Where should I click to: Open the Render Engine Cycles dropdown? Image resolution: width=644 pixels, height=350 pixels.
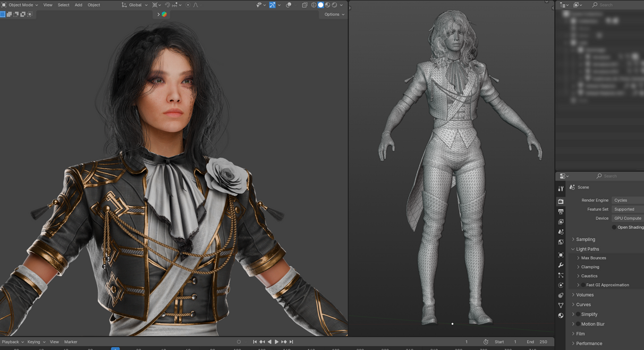tap(628, 200)
